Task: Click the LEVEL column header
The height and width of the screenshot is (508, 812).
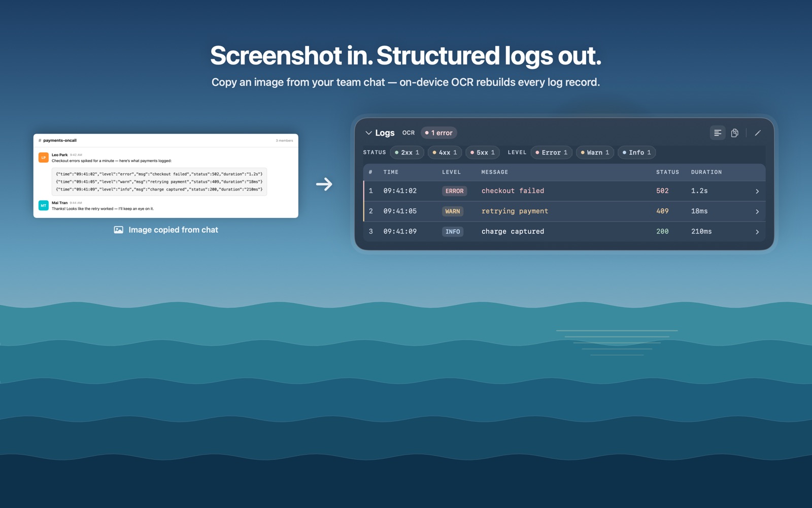Action: point(451,172)
